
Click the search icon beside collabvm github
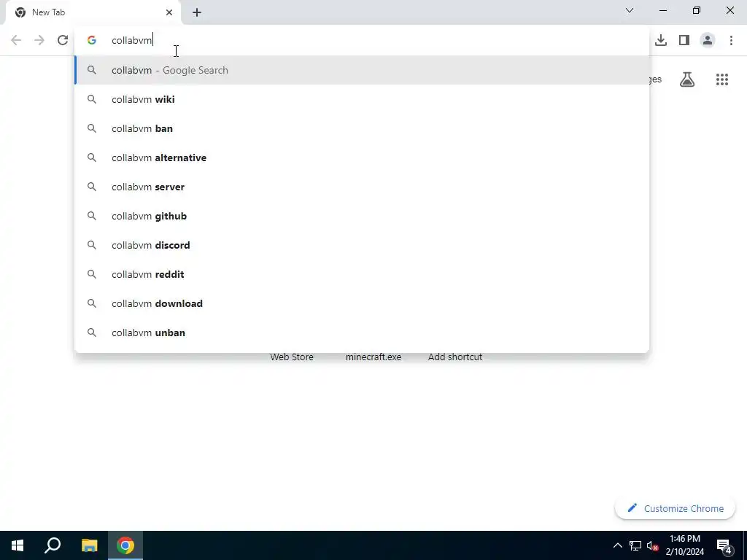click(91, 216)
